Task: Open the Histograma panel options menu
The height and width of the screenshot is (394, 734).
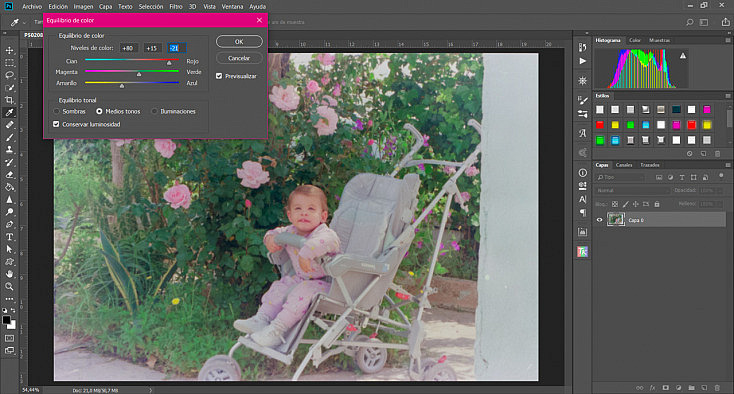Action: pos(727,40)
